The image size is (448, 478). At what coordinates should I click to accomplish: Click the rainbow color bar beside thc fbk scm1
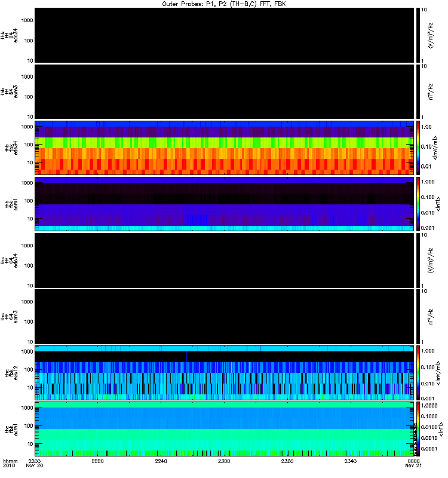tap(418, 429)
